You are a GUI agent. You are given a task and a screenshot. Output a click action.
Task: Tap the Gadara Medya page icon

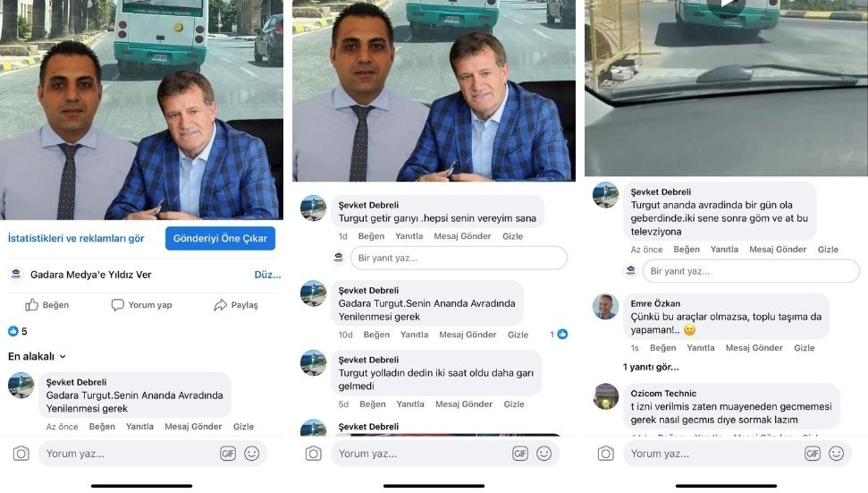(x=16, y=275)
